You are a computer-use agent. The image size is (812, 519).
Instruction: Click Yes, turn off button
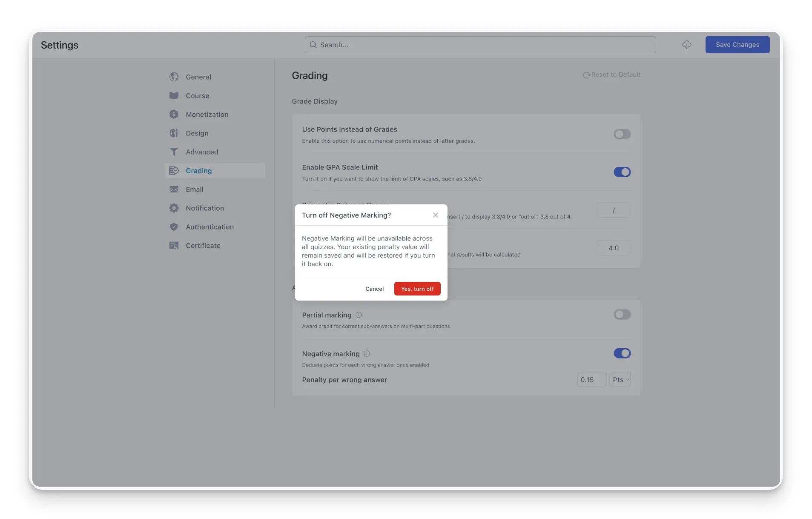coord(417,289)
